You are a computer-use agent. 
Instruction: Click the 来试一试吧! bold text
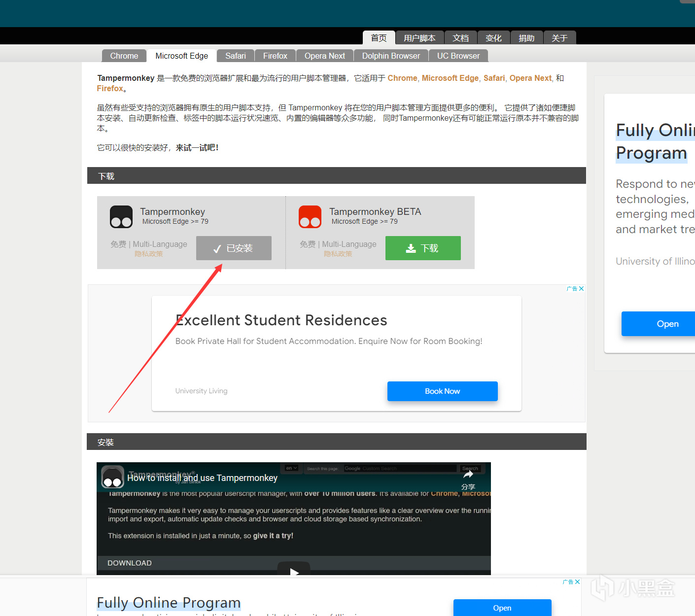click(x=197, y=148)
